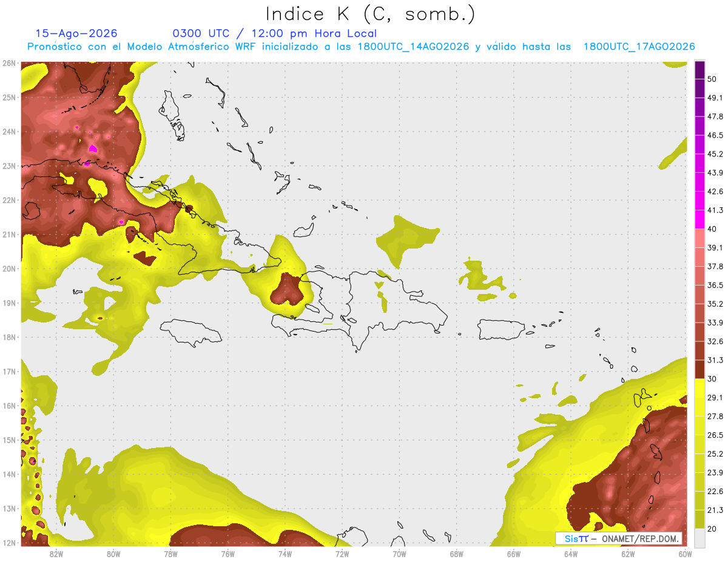Click the colorbar label "27.8"
The image size is (728, 562).
(x=715, y=416)
